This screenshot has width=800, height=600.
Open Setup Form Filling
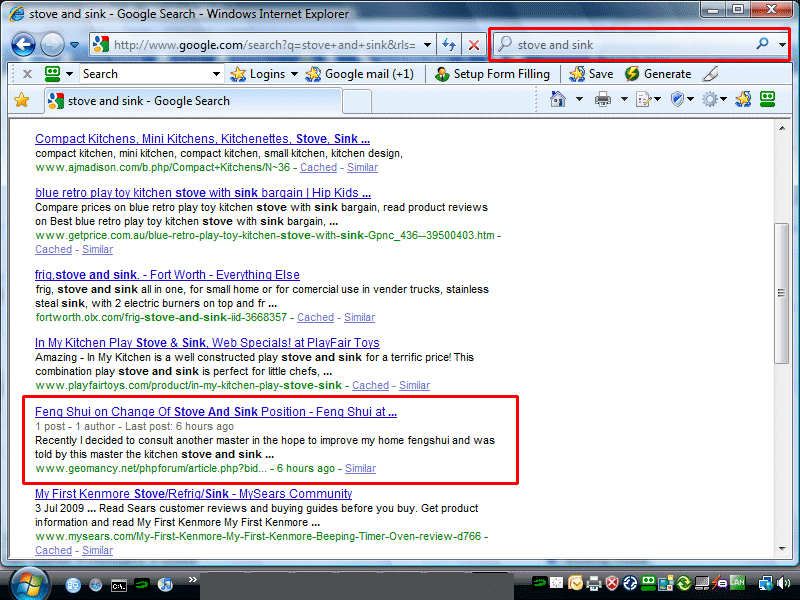click(x=492, y=74)
